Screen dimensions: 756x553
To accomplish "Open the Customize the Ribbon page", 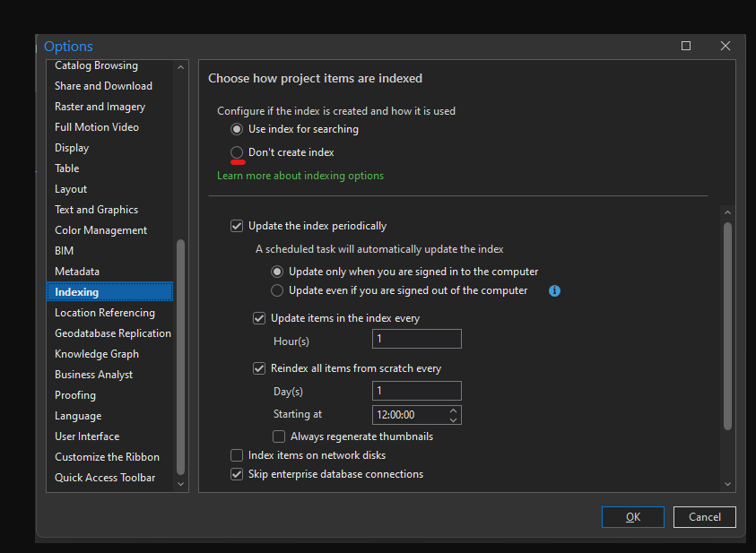I will (x=107, y=456).
